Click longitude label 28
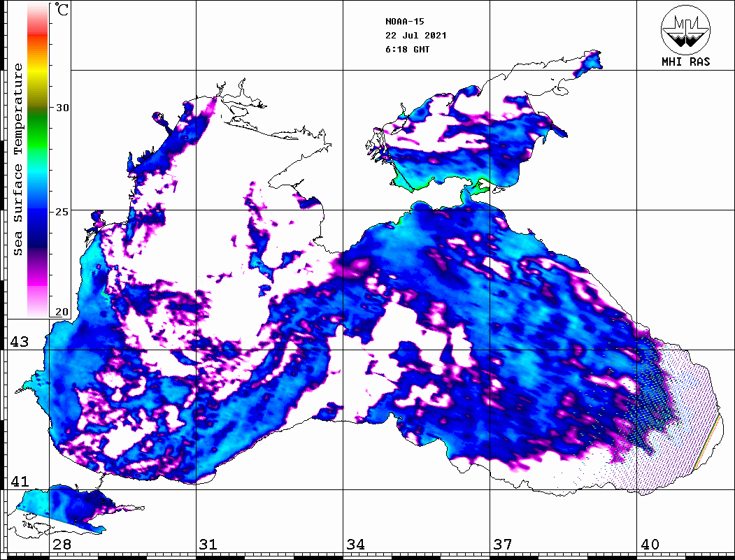The image size is (735, 560). coord(62,545)
